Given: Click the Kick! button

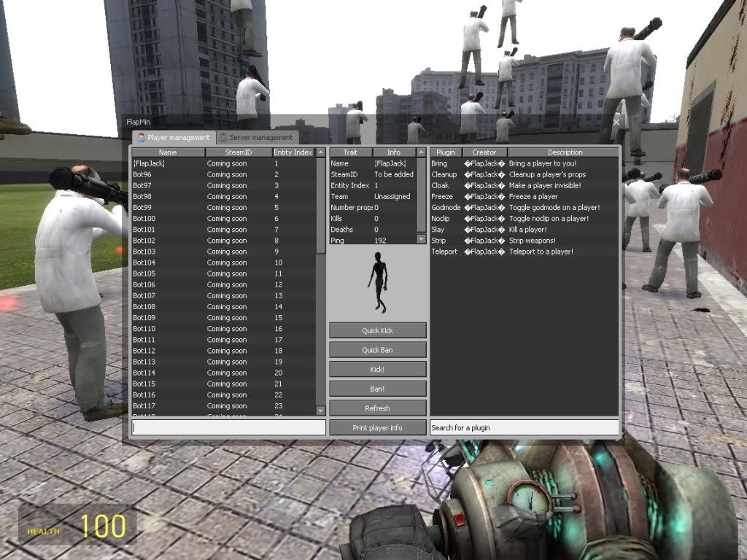Looking at the screenshot, I should tap(377, 370).
